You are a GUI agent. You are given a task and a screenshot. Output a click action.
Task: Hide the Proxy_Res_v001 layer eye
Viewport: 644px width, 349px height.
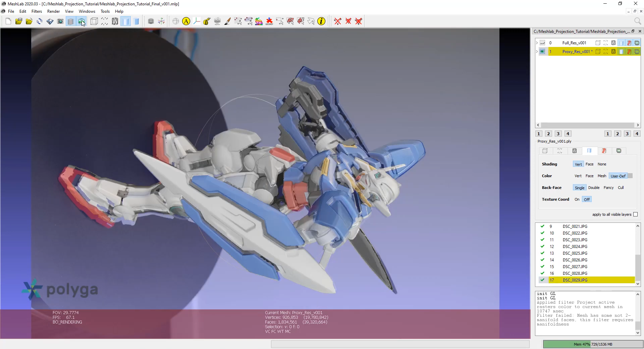coord(542,51)
